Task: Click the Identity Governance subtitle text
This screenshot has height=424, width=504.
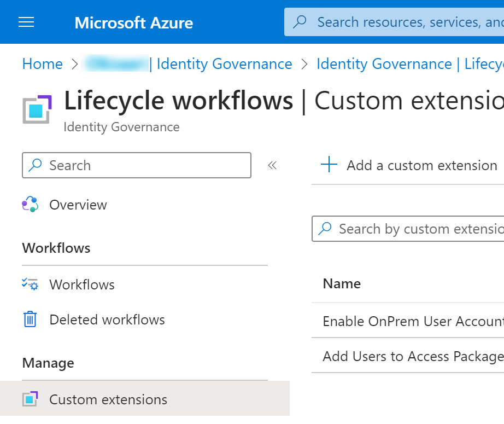Action: [121, 127]
